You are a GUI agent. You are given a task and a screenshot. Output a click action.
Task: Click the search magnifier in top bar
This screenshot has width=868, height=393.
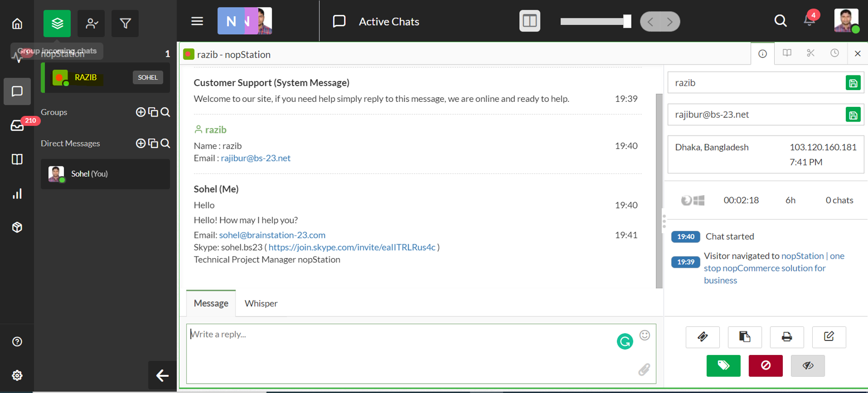coord(780,21)
